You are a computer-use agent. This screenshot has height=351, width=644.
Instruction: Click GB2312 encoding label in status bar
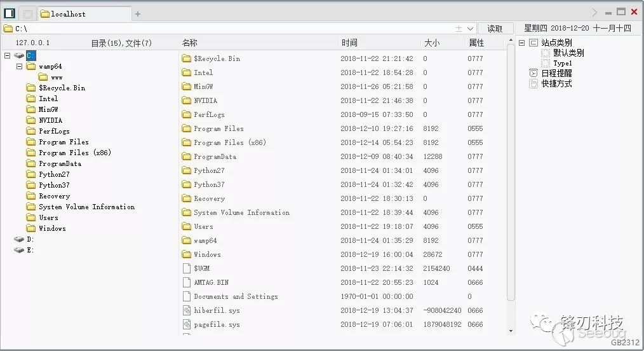point(625,342)
